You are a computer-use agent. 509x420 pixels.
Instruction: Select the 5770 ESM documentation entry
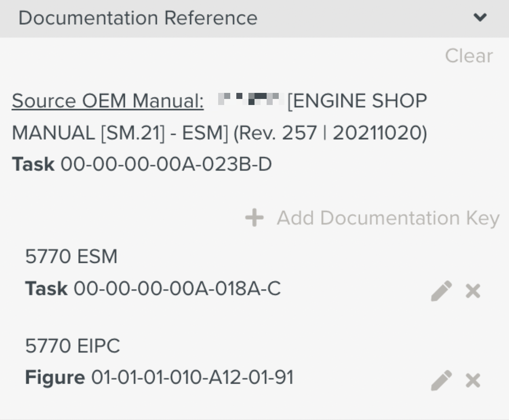click(72, 256)
